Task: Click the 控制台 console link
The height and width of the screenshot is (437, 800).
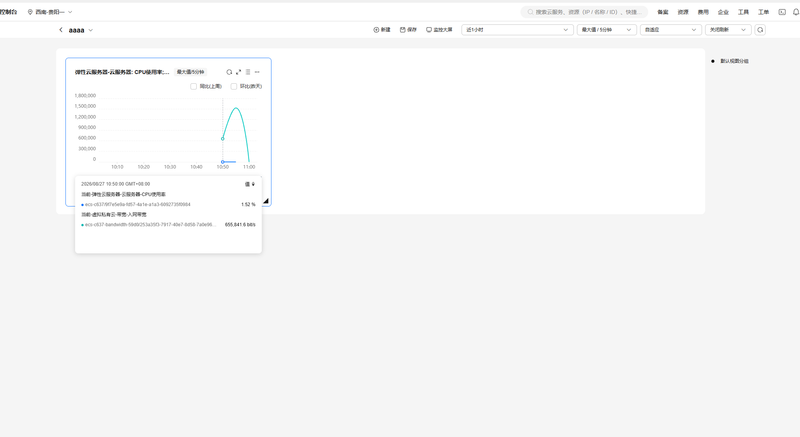Action: (8, 12)
